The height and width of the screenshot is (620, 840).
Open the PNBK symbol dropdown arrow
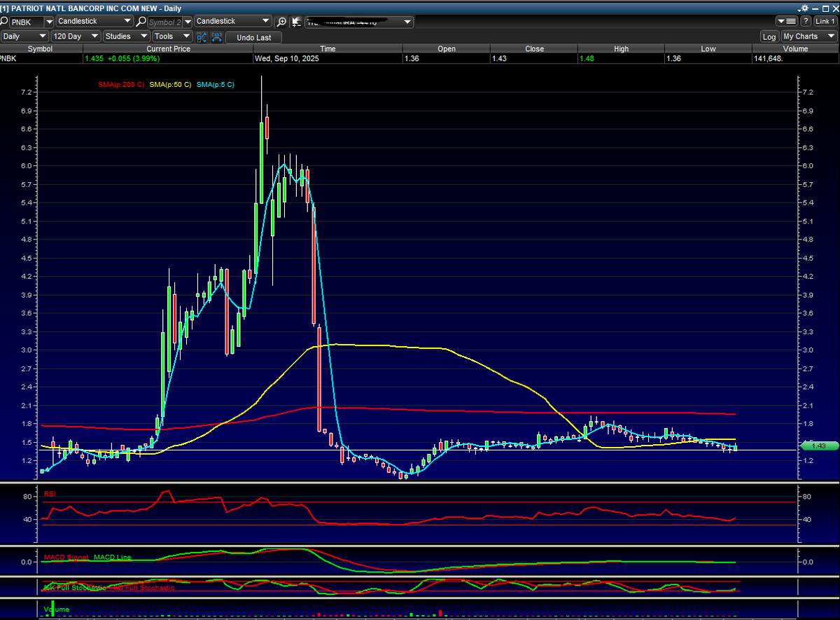point(49,22)
